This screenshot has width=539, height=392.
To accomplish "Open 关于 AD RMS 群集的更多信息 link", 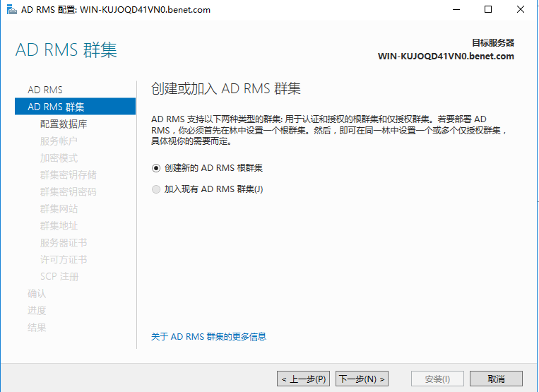I will pyautogui.click(x=208, y=336).
